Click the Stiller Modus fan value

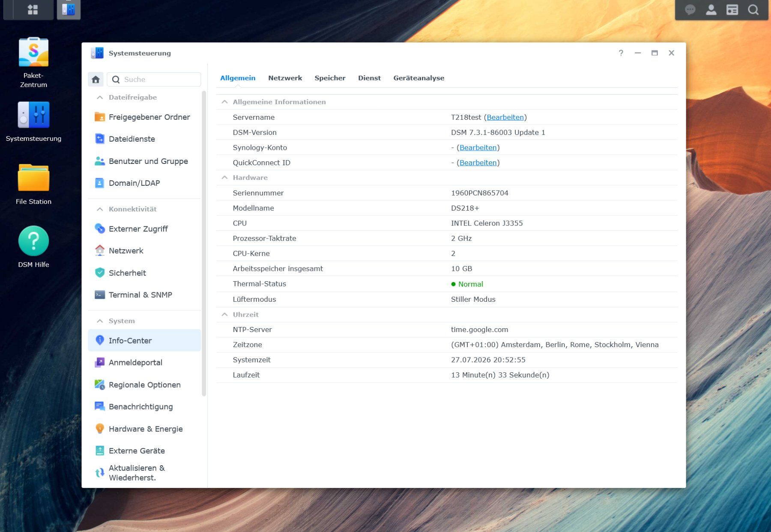click(x=473, y=299)
